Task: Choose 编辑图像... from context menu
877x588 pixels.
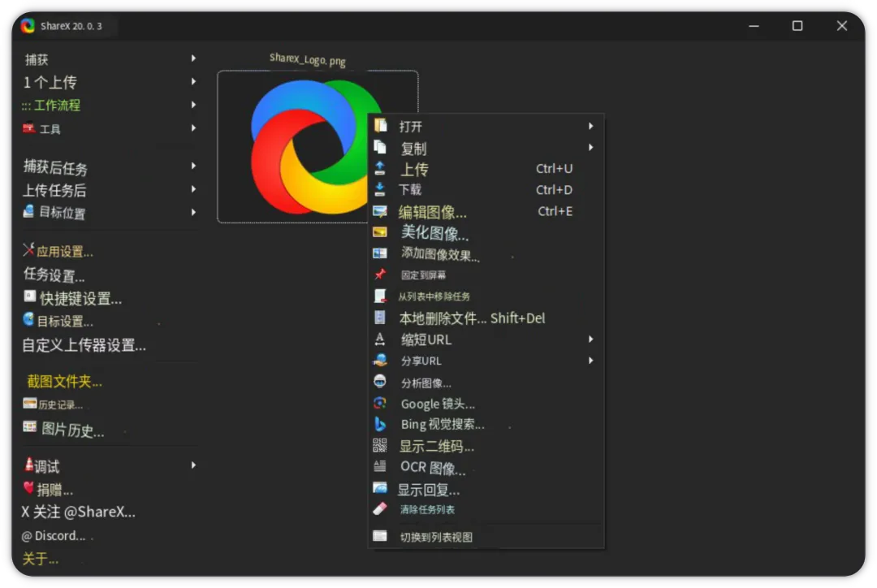Action: tap(486, 211)
